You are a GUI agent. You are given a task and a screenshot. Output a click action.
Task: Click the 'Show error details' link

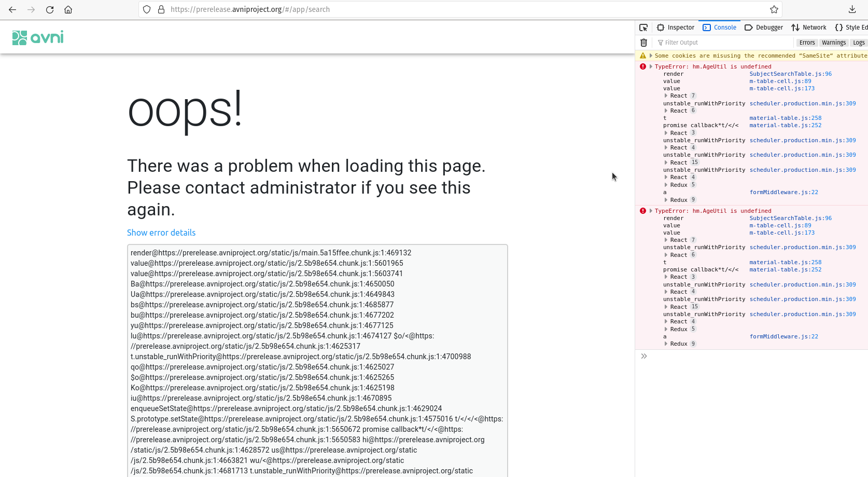click(161, 233)
